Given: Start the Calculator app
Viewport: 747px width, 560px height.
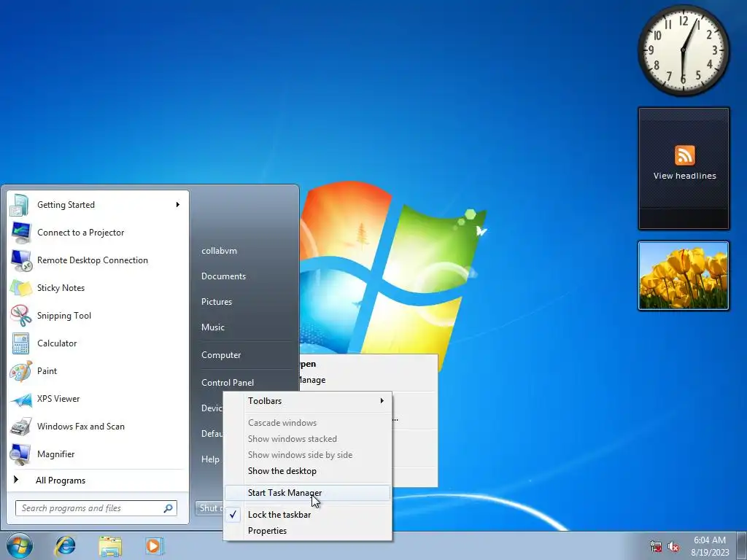Looking at the screenshot, I should point(98,343).
